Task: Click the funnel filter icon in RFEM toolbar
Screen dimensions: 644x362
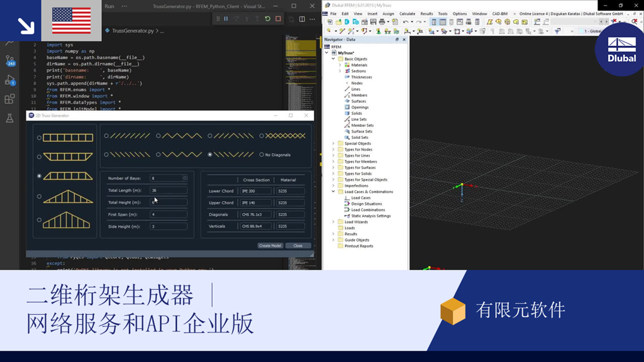Action: (x=557, y=31)
